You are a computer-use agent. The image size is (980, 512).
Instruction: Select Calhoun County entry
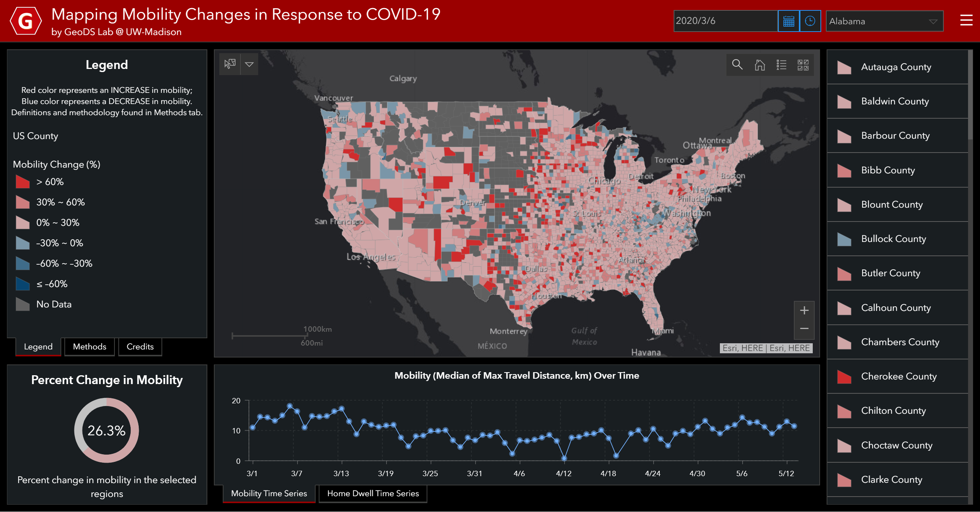tap(897, 308)
